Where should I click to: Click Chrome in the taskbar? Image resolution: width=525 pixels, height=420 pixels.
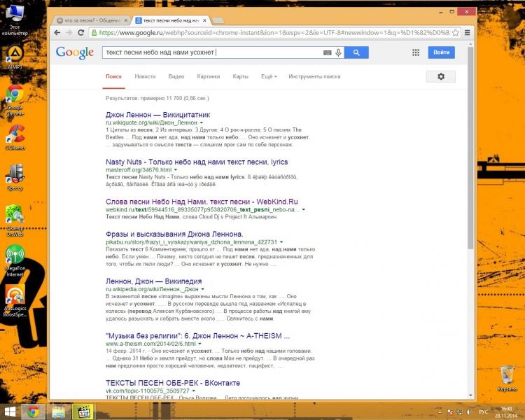[33, 412]
